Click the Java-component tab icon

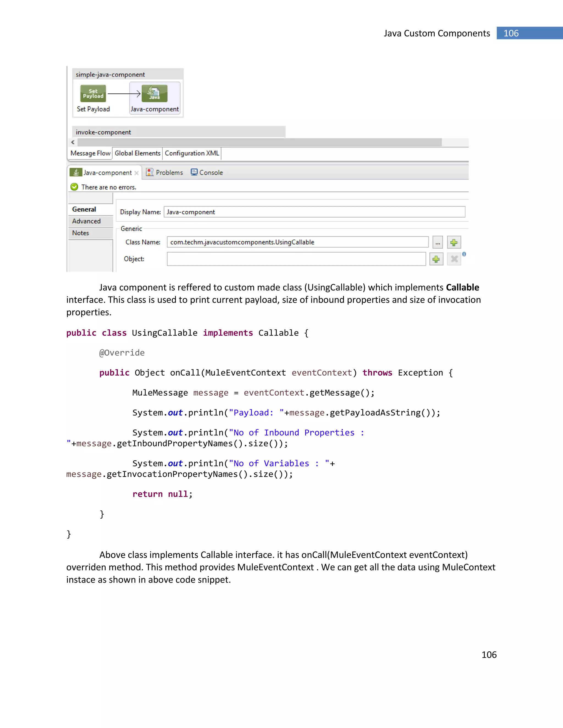[76, 172]
